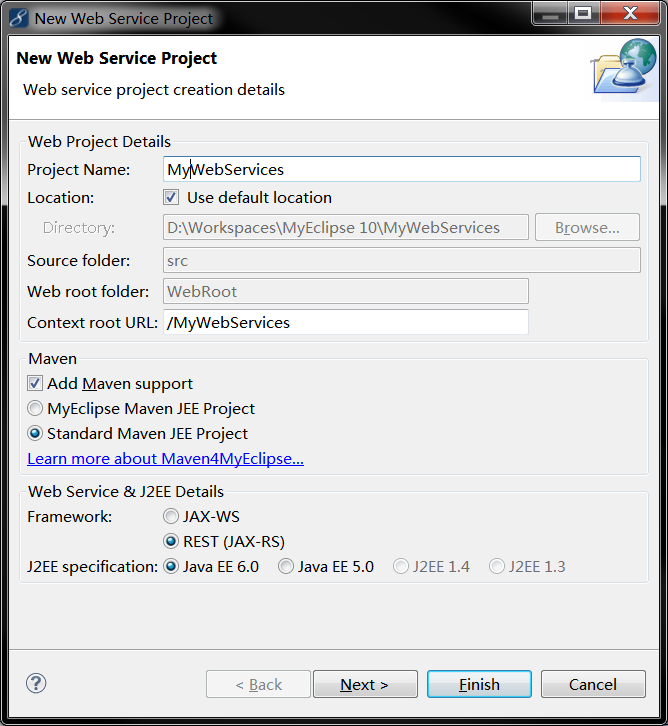Click the web service project wizard banner image
This screenshot has width=668, height=726.
(624, 69)
